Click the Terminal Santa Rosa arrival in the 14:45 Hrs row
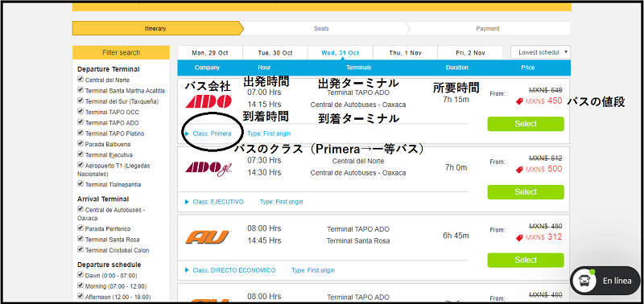The width and height of the screenshot is (644, 304). pos(358,240)
